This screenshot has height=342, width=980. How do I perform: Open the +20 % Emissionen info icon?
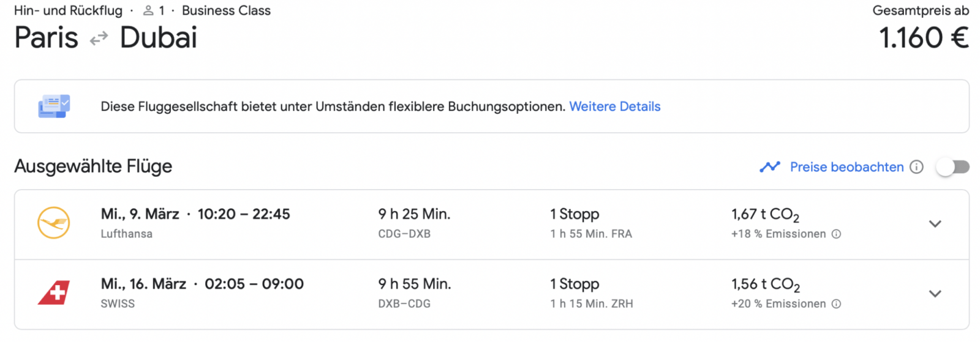tap(836, 303)
